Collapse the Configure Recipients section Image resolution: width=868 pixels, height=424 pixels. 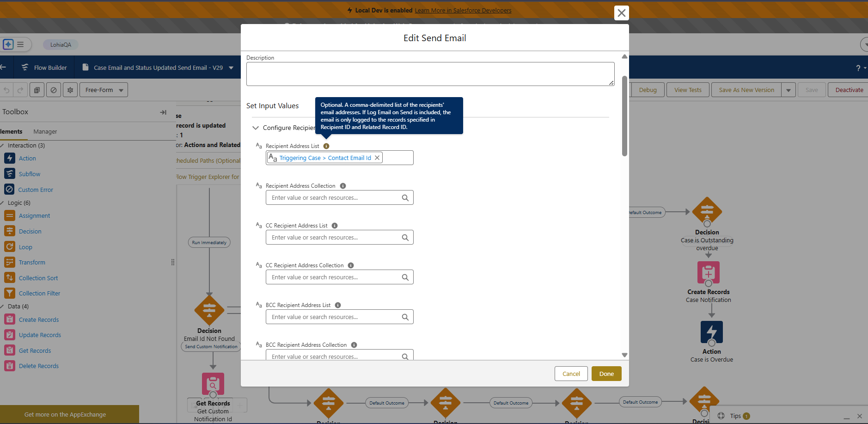coord(256,128)
